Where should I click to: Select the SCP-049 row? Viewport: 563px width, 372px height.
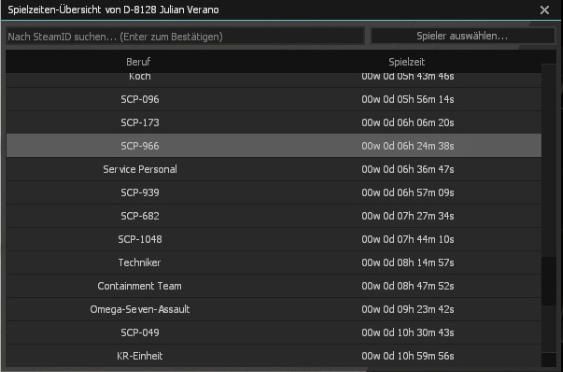coord(274,333)
